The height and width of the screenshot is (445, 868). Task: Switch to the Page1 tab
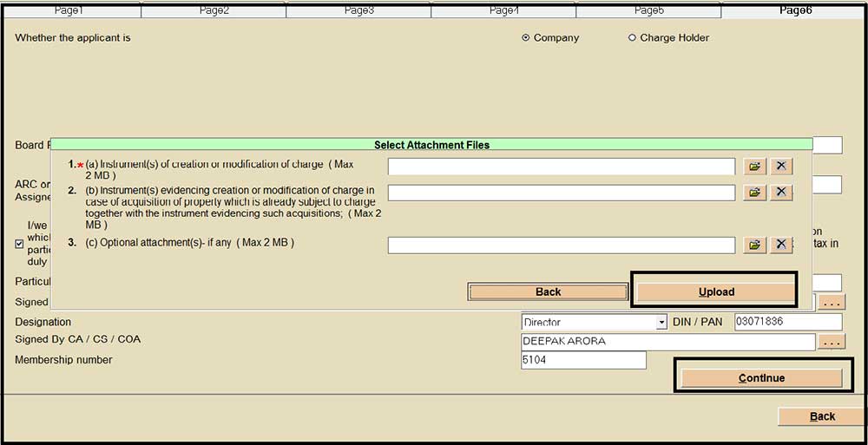coord(69,10)
